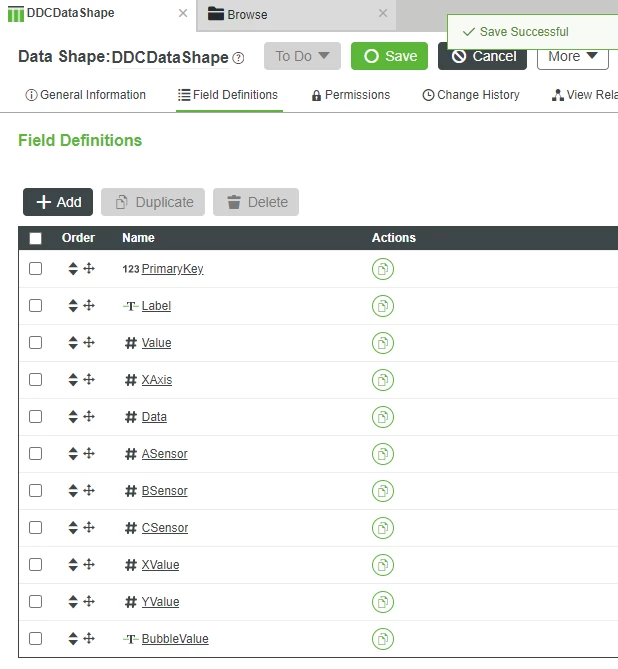Viewport: 618px width, 669px height.
Task: Click the up-down reorder arrows on CSensor row
Action: (x=73, y=528)
